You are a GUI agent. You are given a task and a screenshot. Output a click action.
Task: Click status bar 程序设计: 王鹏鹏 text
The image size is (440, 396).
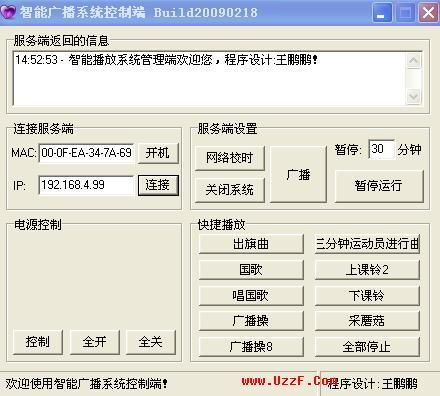[373, 384]
